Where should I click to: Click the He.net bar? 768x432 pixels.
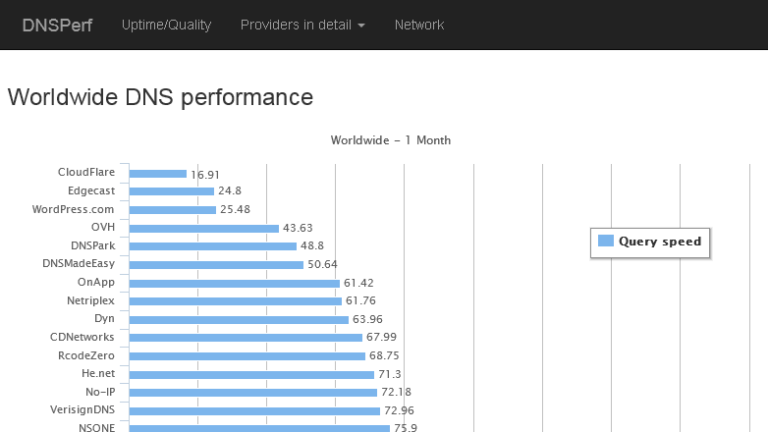tap(251, 374)
